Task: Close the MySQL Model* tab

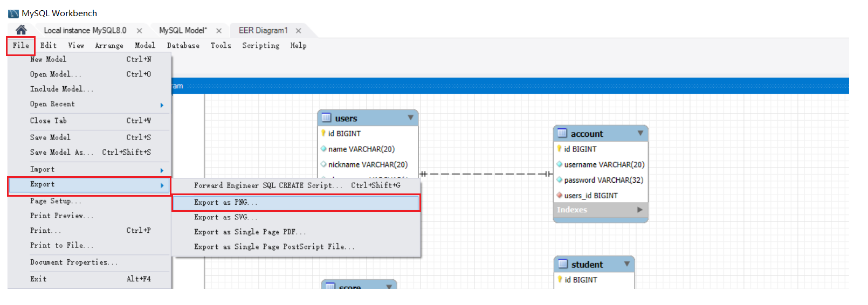Action: tap(219, 31)
